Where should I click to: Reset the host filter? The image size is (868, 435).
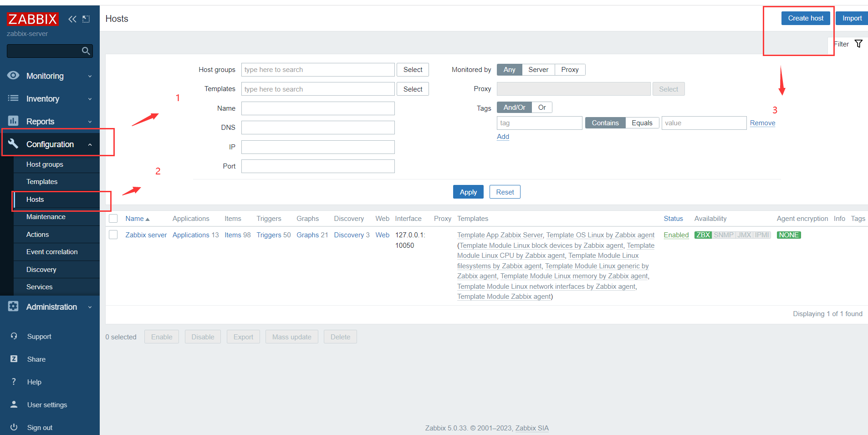(x=505, y=192)
